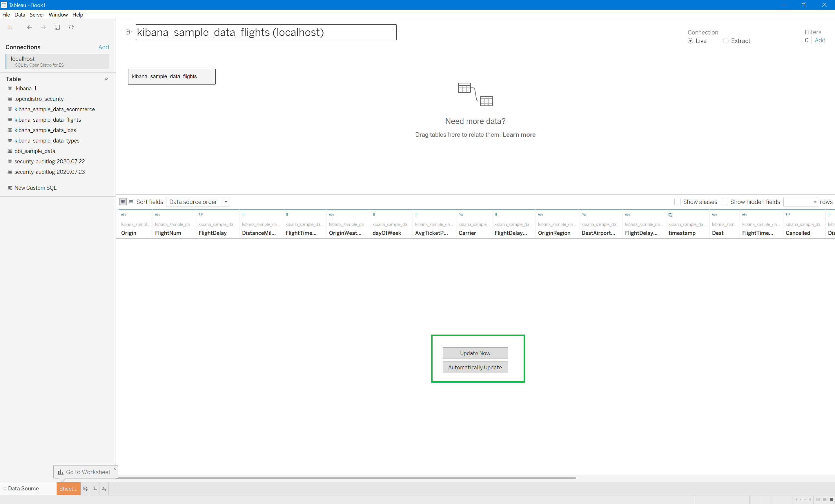Enable the Show aliases checkbox
Screen dimensions: 835x504
677,202
